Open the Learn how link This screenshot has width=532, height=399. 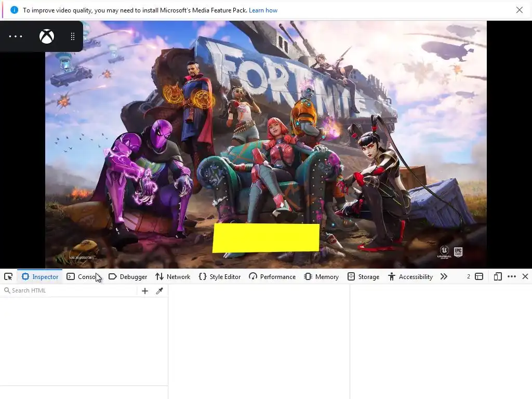263,10
